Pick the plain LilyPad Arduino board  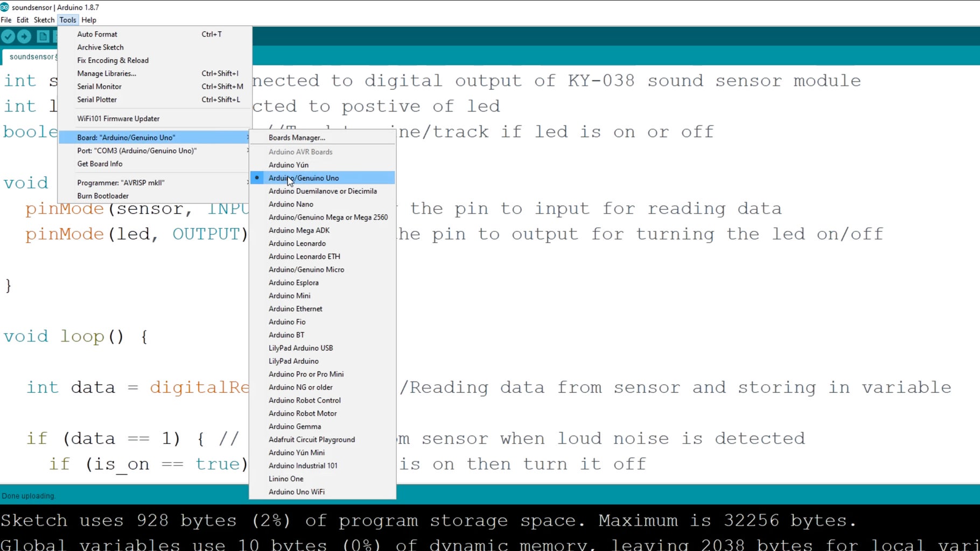[323, 361]
